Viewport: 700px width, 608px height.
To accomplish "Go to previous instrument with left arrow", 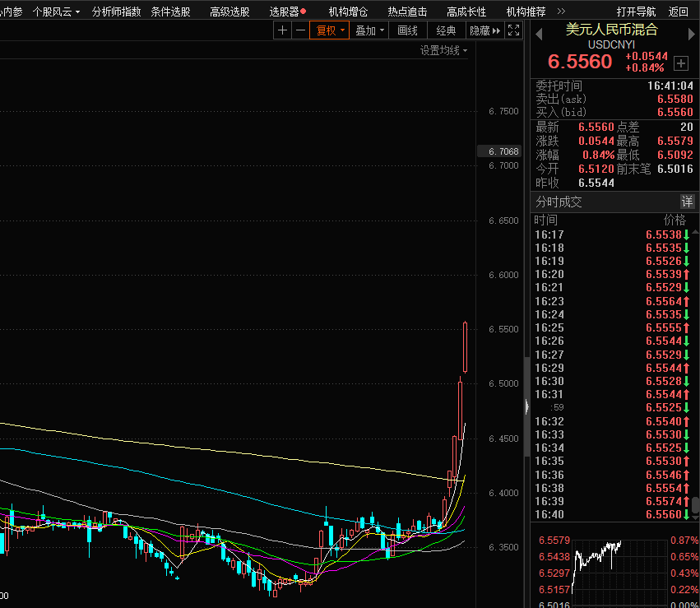I will [540, 35].
